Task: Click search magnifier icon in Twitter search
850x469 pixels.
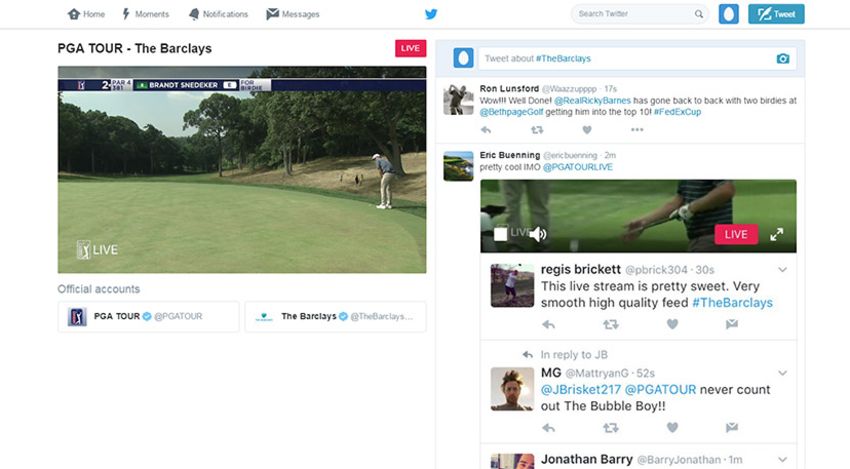Action: 700,14
